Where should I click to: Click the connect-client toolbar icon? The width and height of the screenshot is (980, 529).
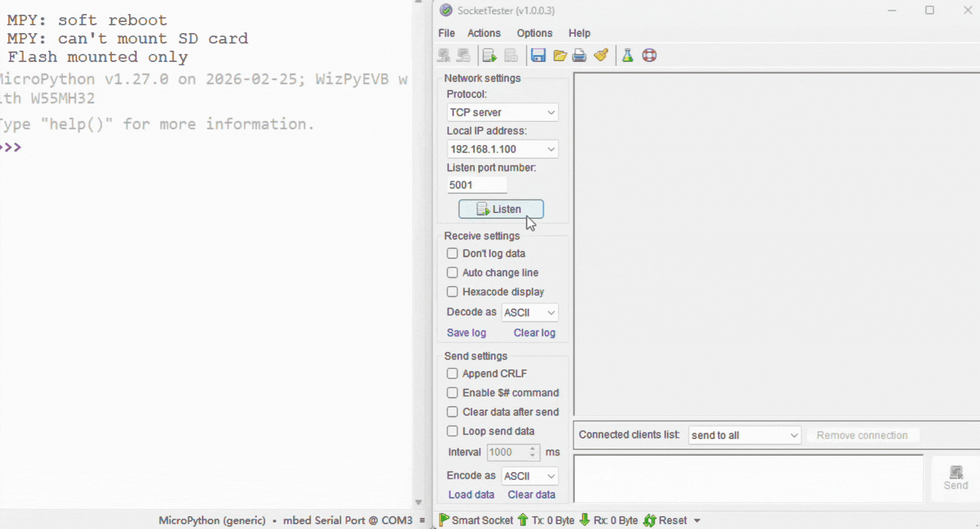444,56
